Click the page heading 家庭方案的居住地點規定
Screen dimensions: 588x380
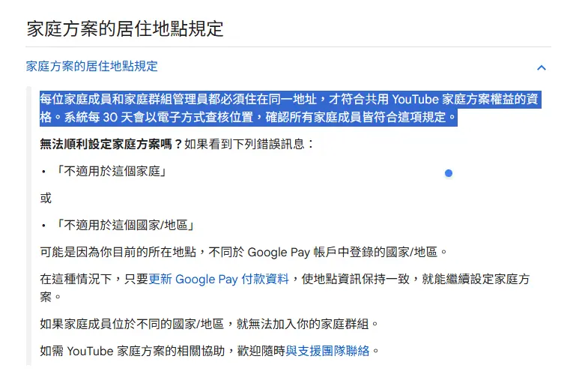[125, 29]
